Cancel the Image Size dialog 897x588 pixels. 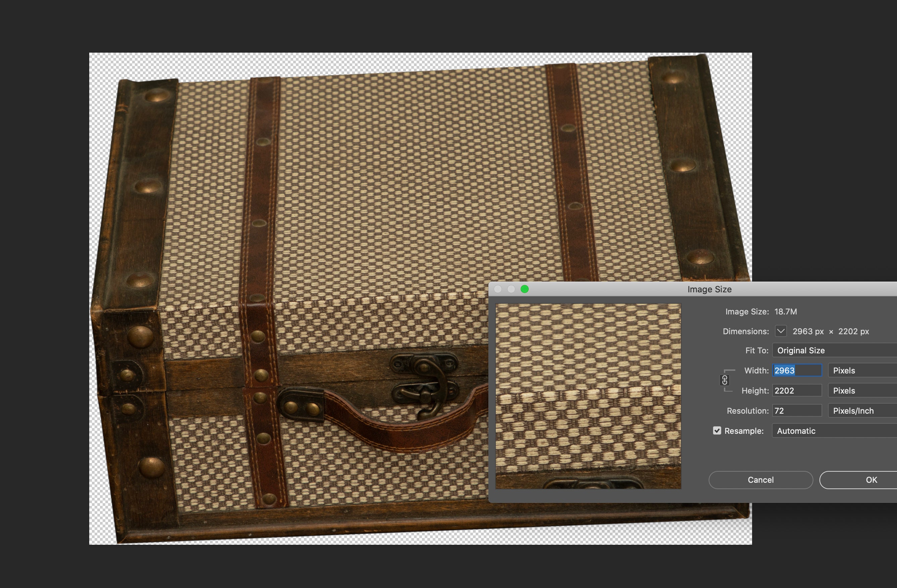pyautogui.click(x=760, y=480)
